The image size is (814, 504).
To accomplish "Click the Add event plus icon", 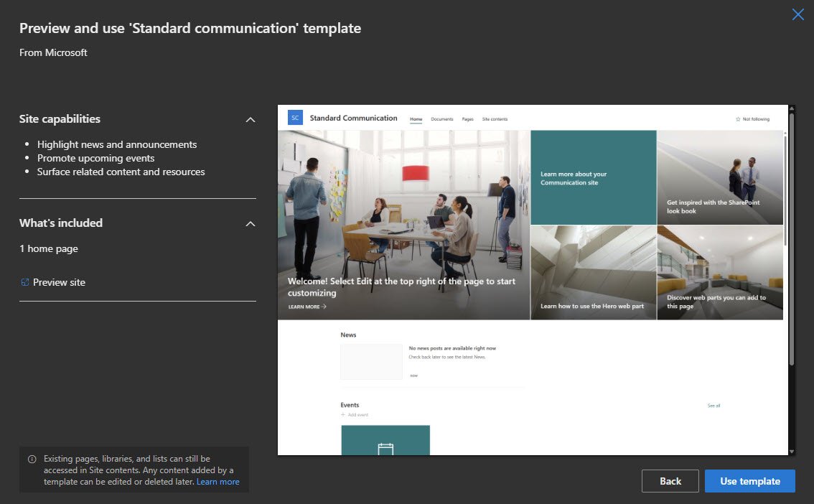I will (343, 415).
